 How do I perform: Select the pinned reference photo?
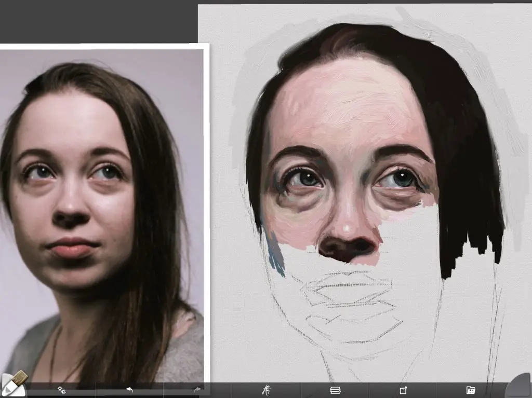tap(102, 216)
